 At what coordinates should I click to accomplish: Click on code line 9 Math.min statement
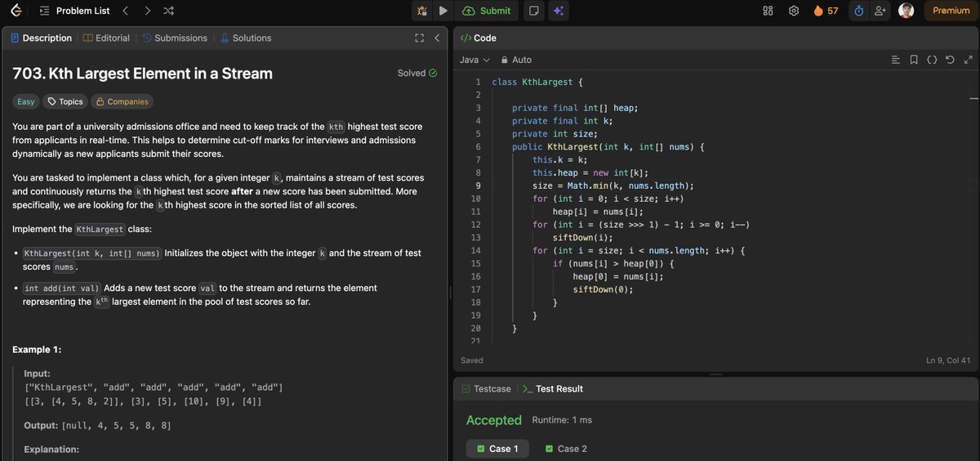click(613, 186)
